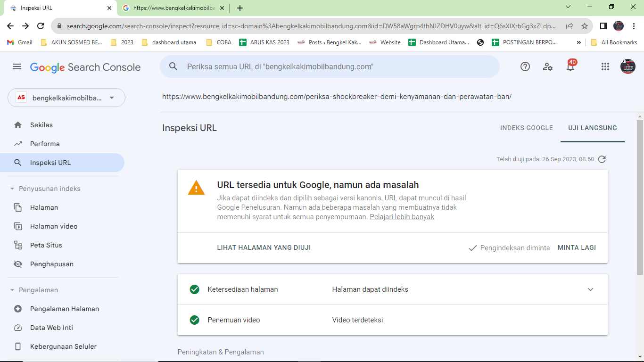
Task: Click the orange warning triangle icon
Action: (x=196, y=188)
